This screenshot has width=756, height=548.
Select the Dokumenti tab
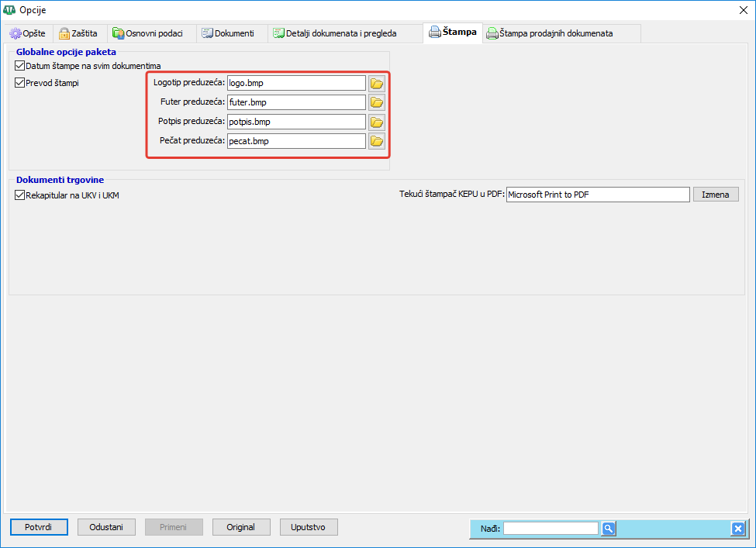[228, 33]
